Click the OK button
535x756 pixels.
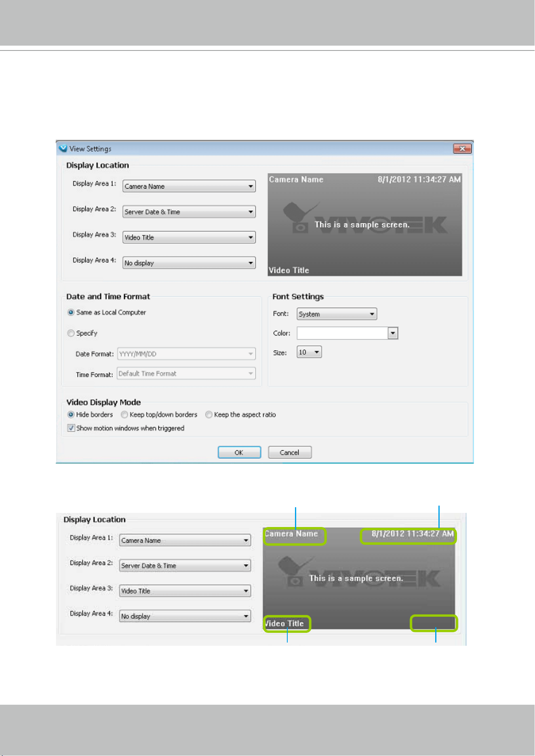pyautogui.click(x=239, y=452)
